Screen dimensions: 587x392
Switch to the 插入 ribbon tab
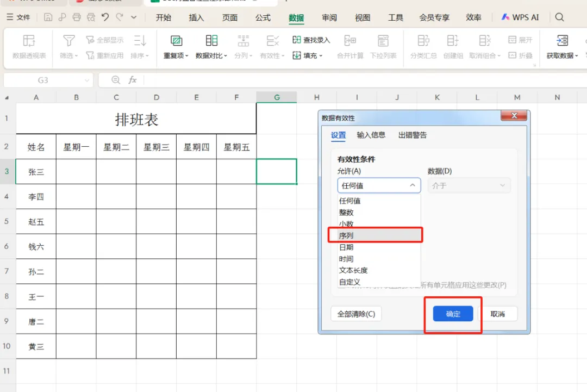click(196, 17)
